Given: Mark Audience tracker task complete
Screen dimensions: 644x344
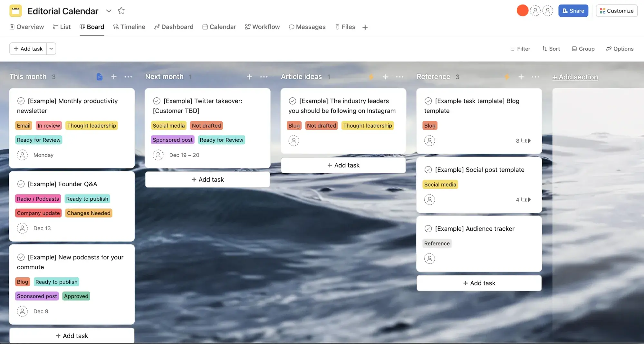Looking at the screenshot, I should [x=428, y=228].
